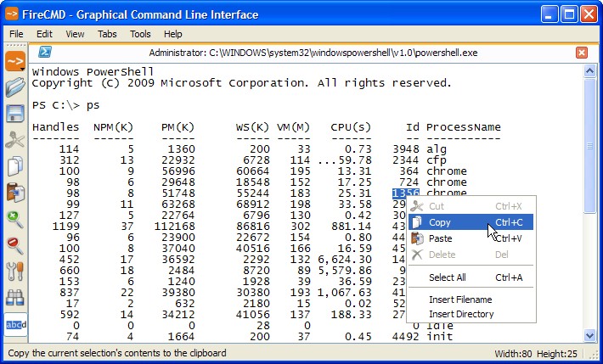Click the PowerShell tab title

313,53
